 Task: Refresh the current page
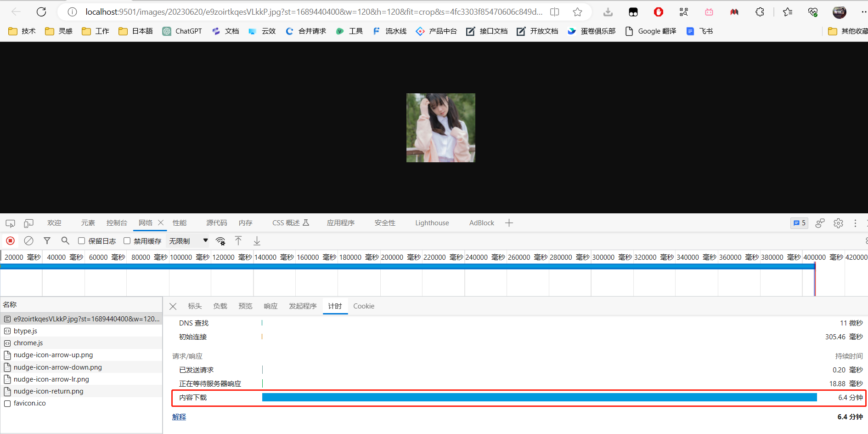click(x=41, y=11)
